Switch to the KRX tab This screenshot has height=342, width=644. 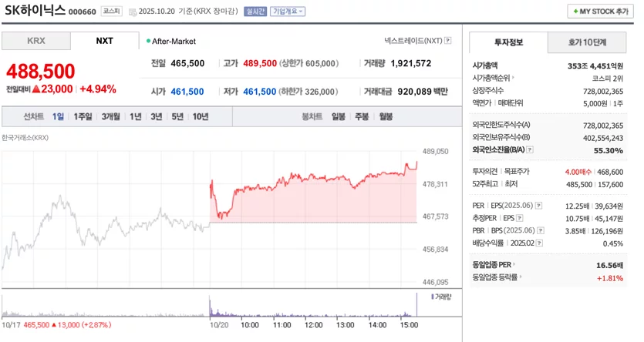click(36, 41)
